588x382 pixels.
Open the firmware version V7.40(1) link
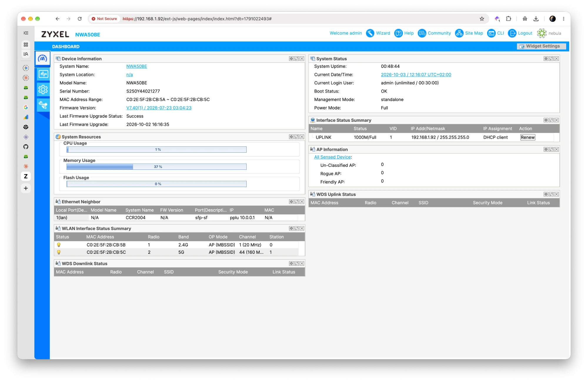(159, 108)
